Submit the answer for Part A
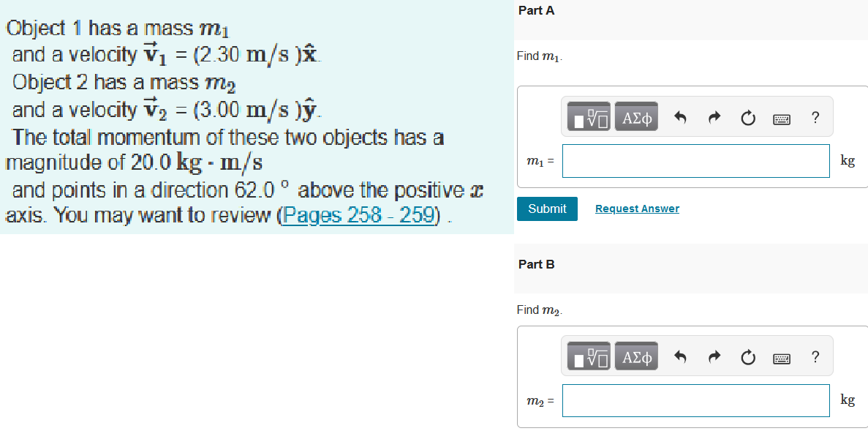868x431 pixels. (x=546, y=209)
